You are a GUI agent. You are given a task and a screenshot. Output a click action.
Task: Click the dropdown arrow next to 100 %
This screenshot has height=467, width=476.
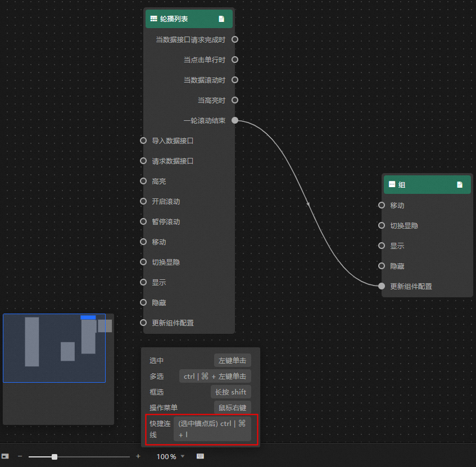(x=183, y=456)
